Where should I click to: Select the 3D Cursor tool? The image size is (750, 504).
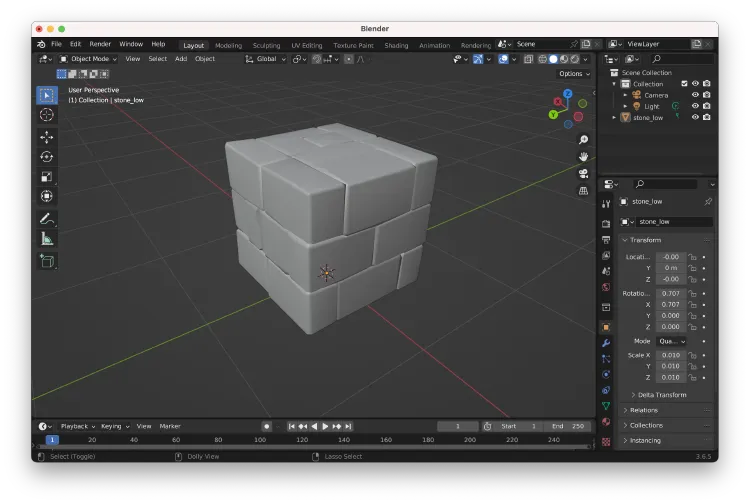46,115
